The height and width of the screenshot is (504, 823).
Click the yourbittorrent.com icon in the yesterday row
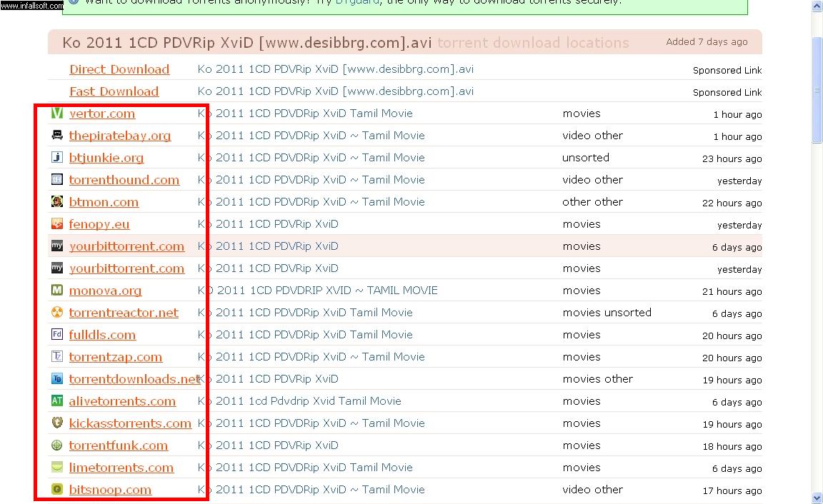coord(56,268)
